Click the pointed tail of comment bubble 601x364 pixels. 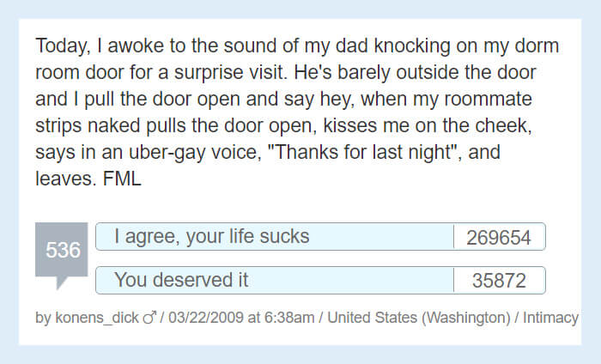[x=61, y=282]
